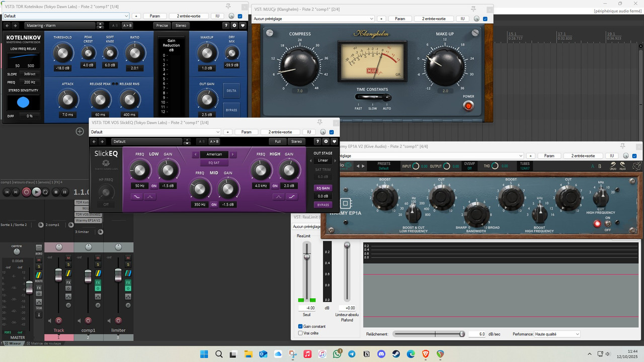Viewport: 644px width, 362px height.
Task: Select SlickEQ low band bell shape
Action: [150, 197]
